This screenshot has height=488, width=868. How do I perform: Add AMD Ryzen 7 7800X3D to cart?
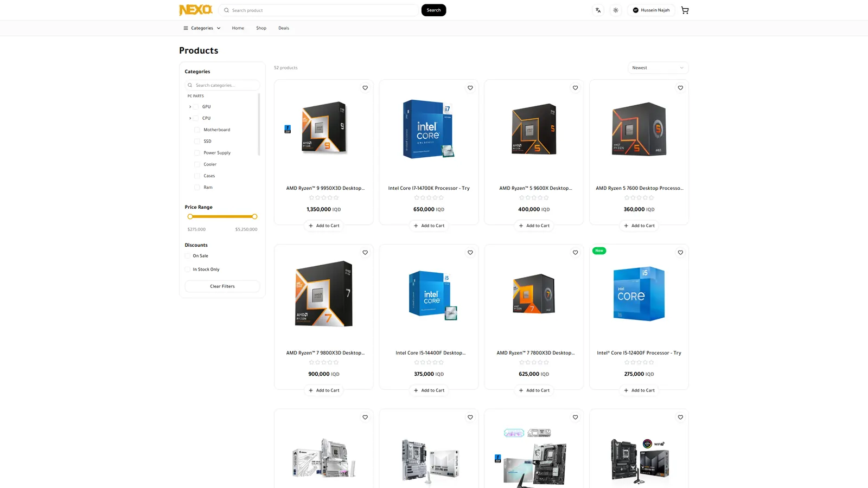(534, 390)
